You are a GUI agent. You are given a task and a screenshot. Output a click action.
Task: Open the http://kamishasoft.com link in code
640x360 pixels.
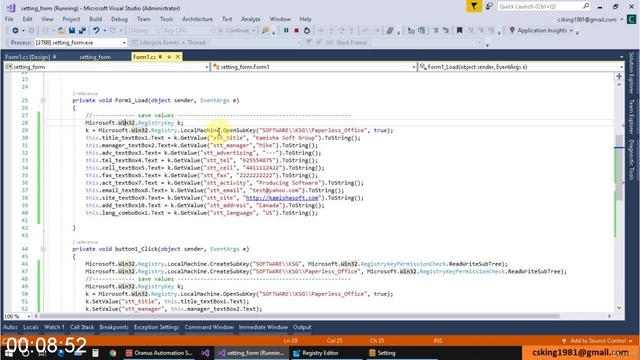[282, 198]
